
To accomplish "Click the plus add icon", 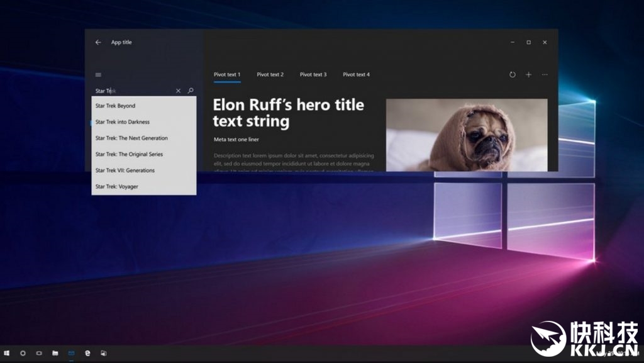I will point(528,75).
